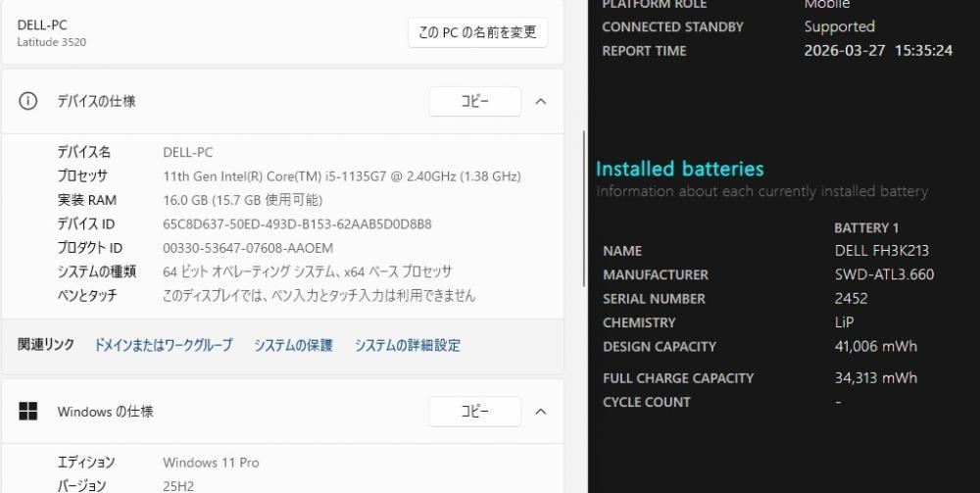The height and width of the screenshot is (493, 980).
Task: Click the FULL CHARGE CAPACITY label
Action: tap(678, 378)
